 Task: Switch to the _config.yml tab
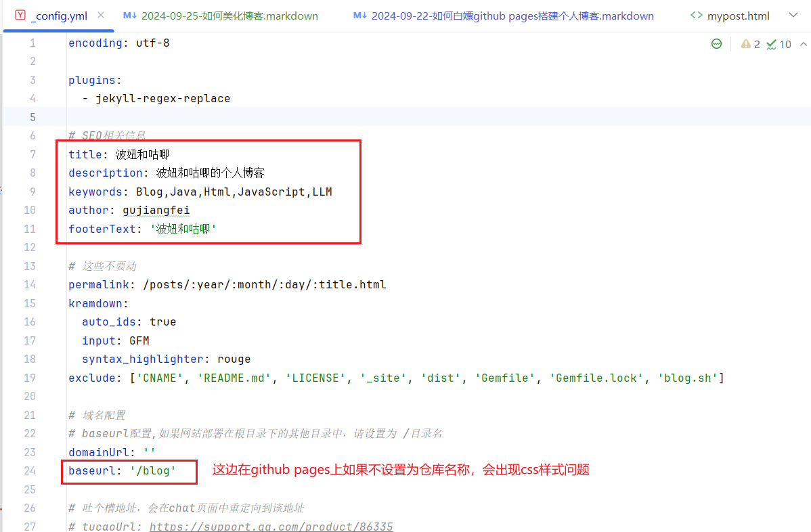(59, 16)
